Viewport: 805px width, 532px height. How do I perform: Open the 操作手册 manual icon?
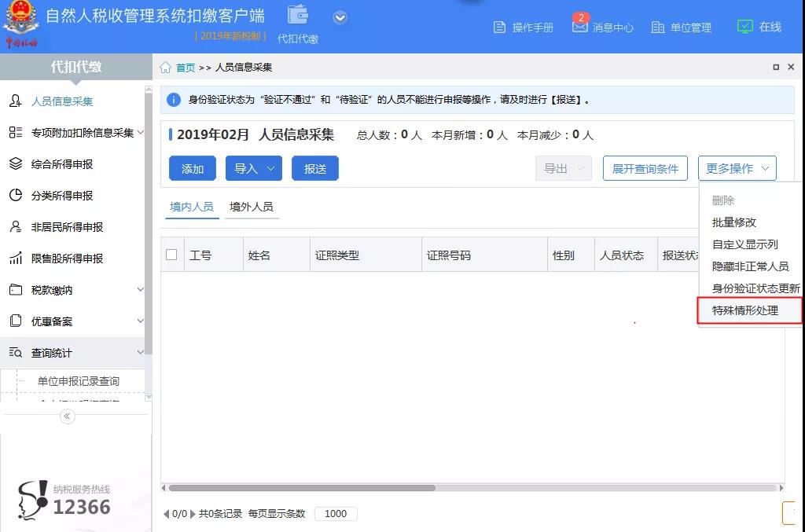pyautogui.click(x=500, y=27)
